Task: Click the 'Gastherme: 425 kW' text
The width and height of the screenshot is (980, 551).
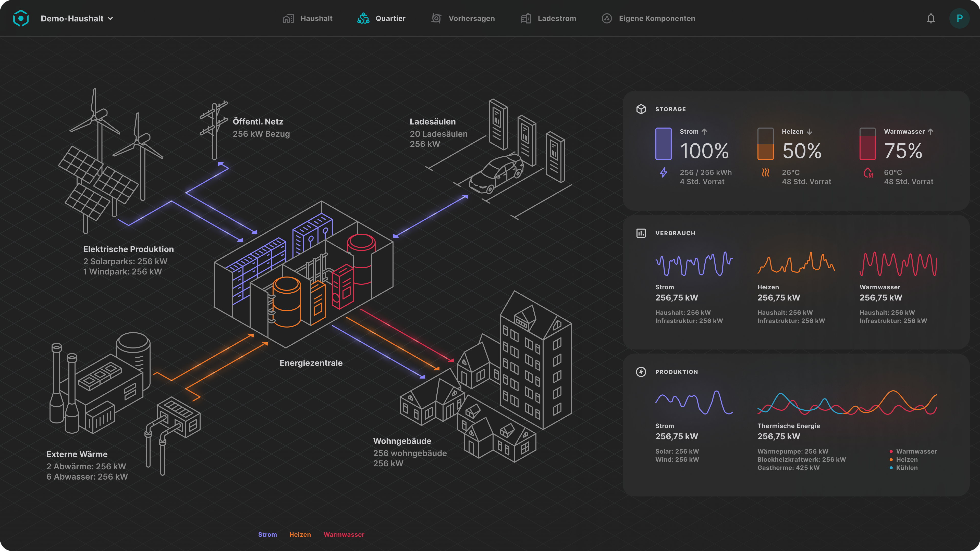Action: point(788,468)
